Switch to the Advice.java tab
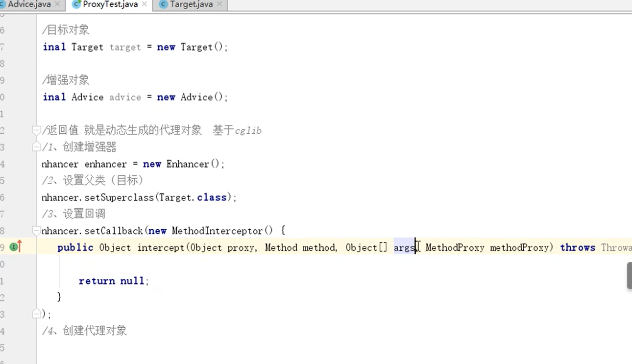Image resolution: width=632 pixels, height=364 pixels. point(27,4)
